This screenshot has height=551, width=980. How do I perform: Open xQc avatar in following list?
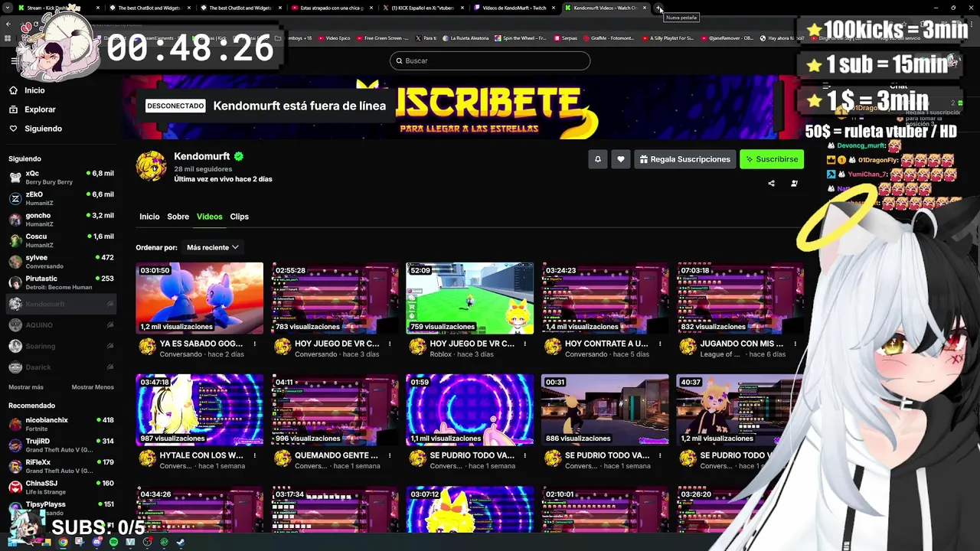point(15,178)
